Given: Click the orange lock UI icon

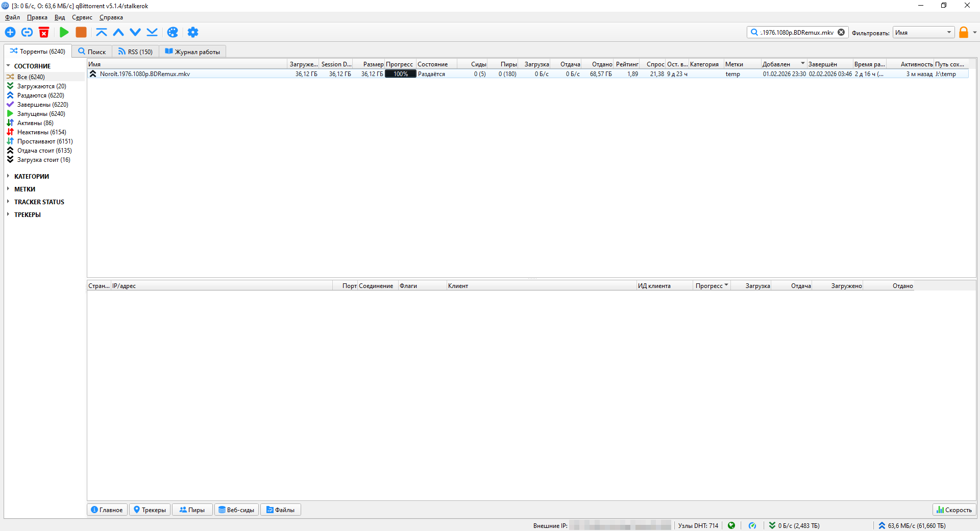Looking at the screenshot, I should [963, 33].
